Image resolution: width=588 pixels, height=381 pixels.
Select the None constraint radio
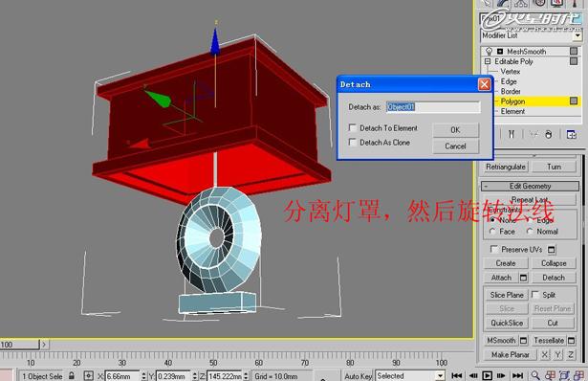point(492,220)
